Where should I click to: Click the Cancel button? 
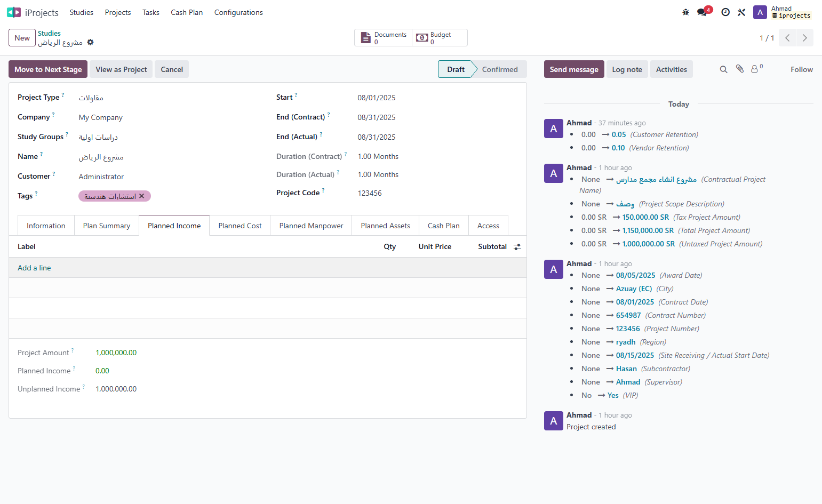[172, 69]
